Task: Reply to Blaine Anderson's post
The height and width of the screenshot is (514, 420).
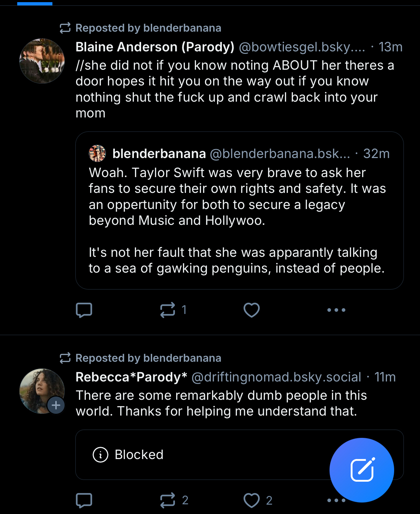Action: [x=84, y=310]
